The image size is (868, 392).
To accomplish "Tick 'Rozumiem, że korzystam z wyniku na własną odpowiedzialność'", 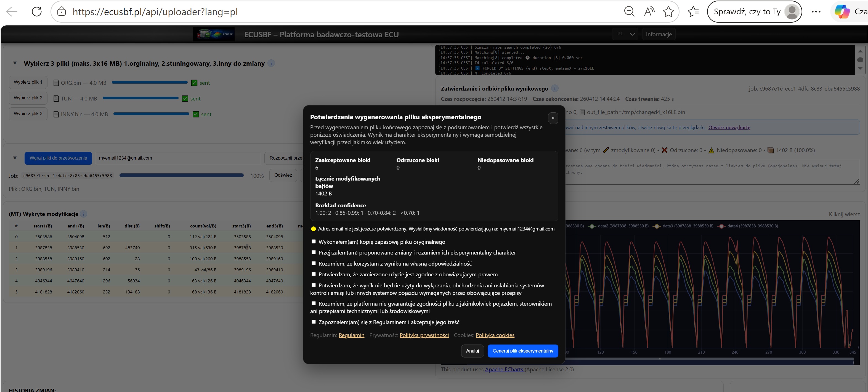I will [314, 263].
